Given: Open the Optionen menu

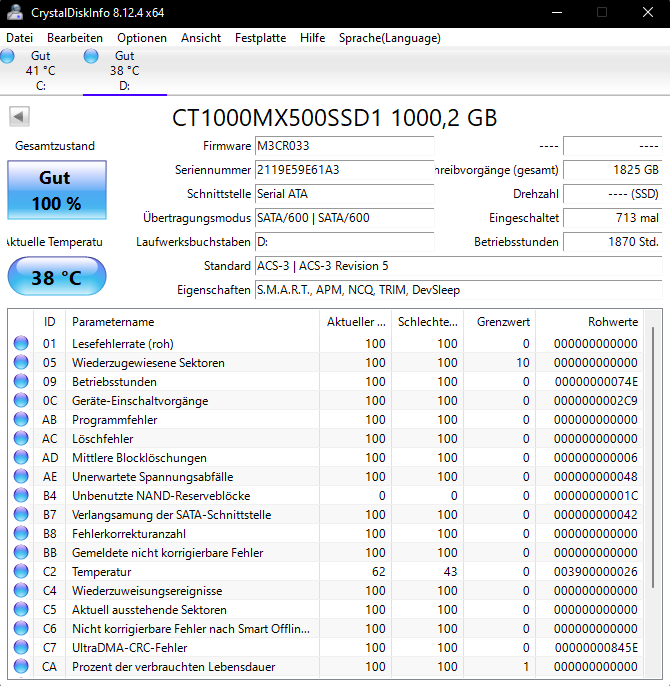Looking at the screenshot, I should click(x=142, y=38).
